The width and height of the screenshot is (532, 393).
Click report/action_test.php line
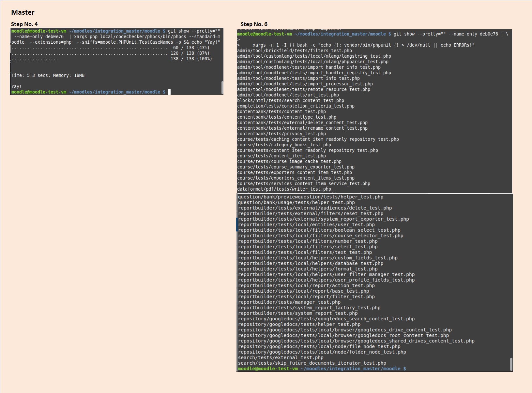pos(307,285)
